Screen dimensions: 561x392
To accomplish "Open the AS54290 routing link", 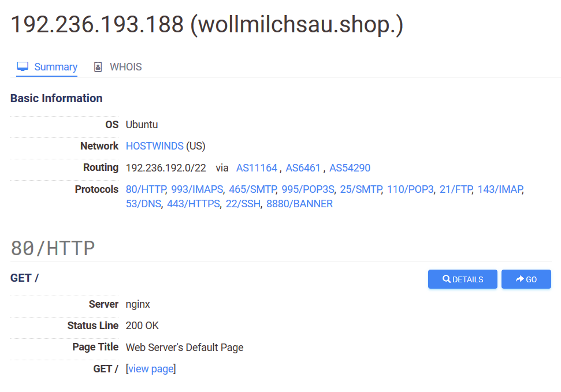I will tap(350, 168).
